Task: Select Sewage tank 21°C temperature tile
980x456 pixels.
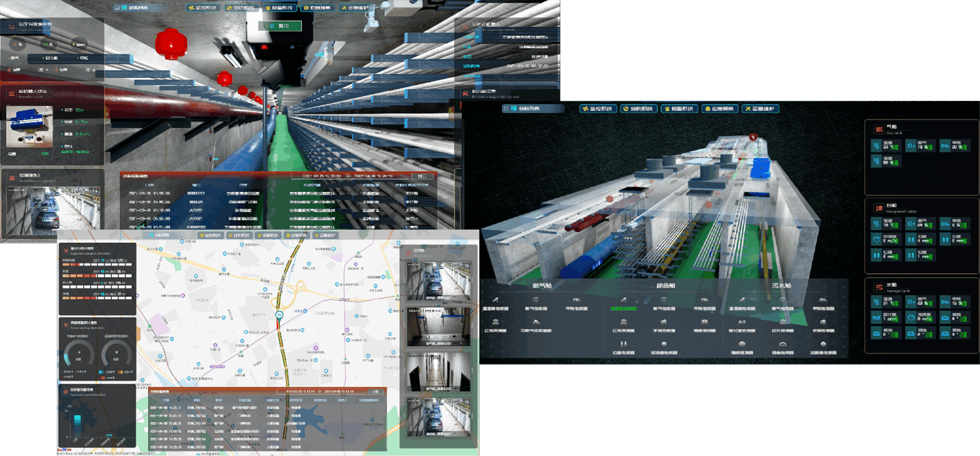Action: click(885, 302)
